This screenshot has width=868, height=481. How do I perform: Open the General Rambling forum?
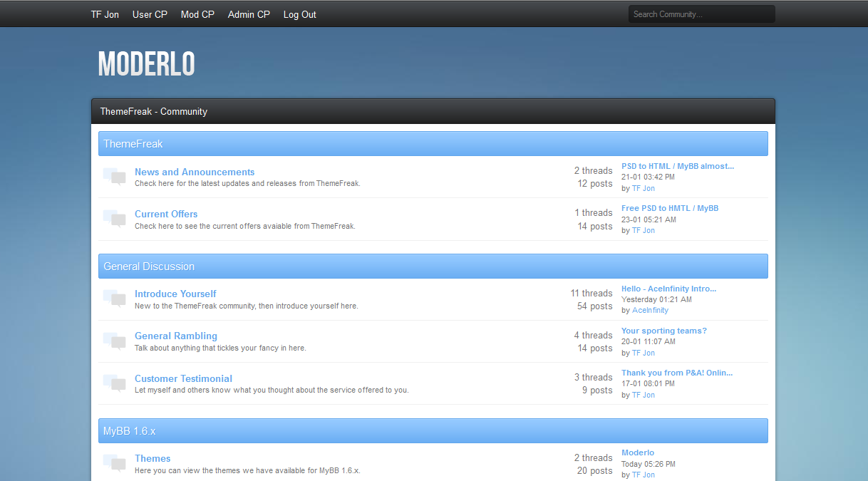pos(176,336)
